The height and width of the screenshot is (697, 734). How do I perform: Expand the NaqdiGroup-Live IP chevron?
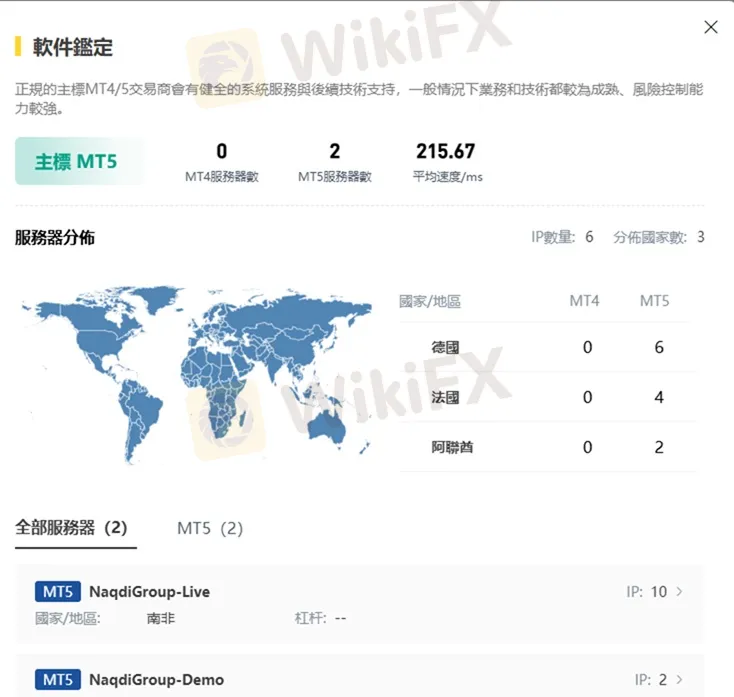pyautogui.click(x=679, y=592)
